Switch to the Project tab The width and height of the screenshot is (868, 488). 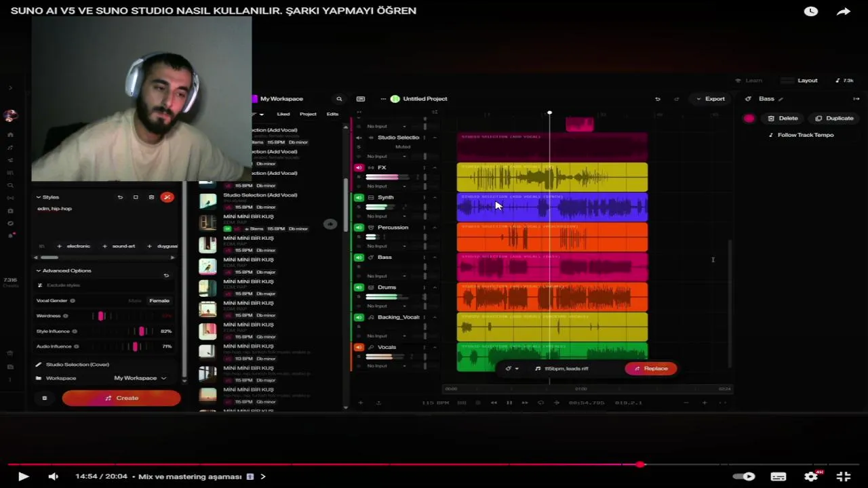308,114
